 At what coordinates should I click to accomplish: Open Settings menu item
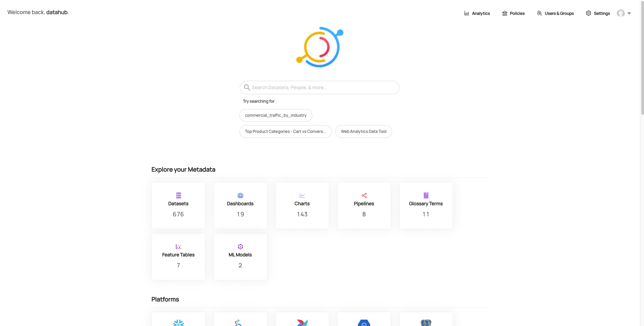(x=598, y=13)
